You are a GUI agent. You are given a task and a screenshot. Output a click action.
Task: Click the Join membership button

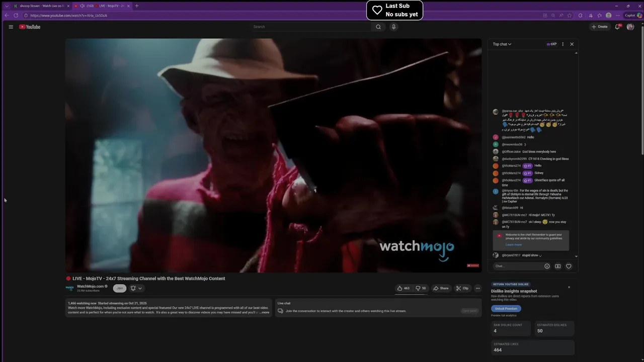(120, 288)
